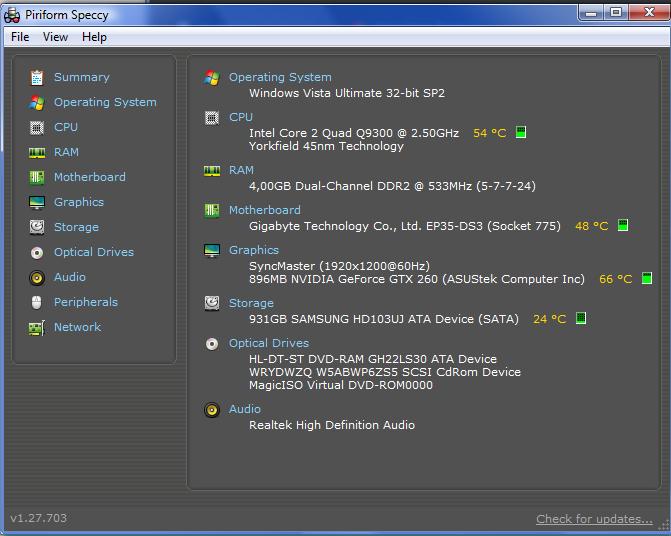Open Audio section from sidebar
Image resolution: width=671 pixels, height=536 pixels.
pyautogui.click(x=70, y=277)
